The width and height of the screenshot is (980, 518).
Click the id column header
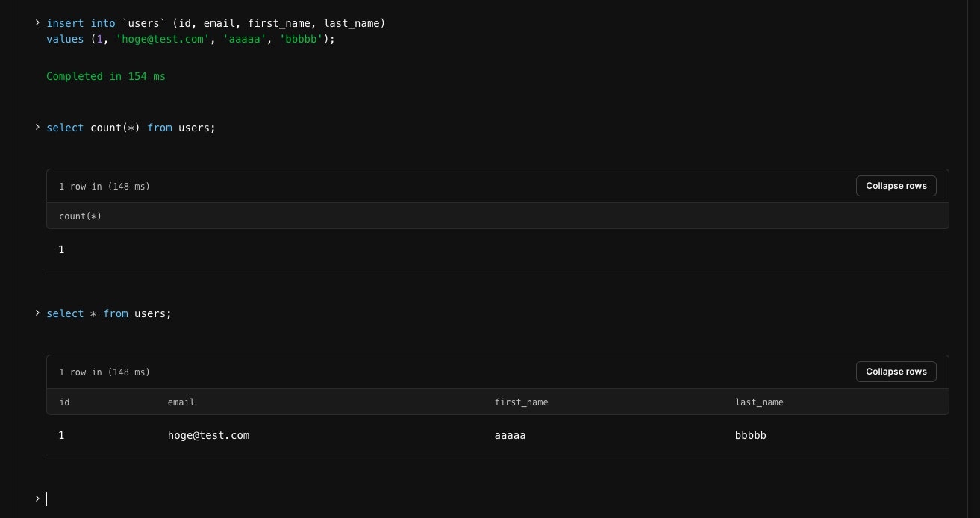(64, 402)
